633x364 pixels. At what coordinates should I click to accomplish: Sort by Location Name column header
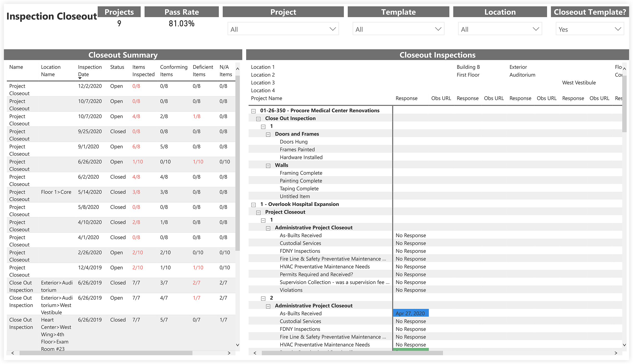pos(51,71)
